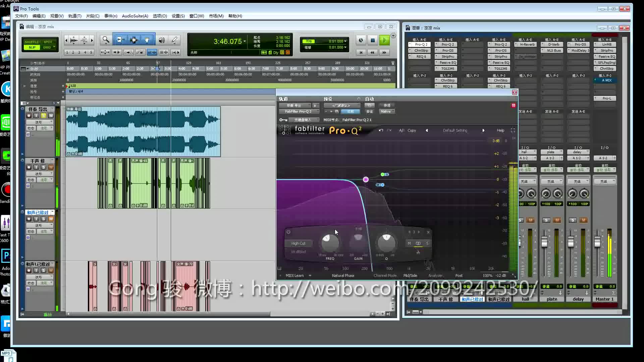Solo the 伴奏 导出 track
This screenshot has height=362, width=644.
tap(44, 116)
